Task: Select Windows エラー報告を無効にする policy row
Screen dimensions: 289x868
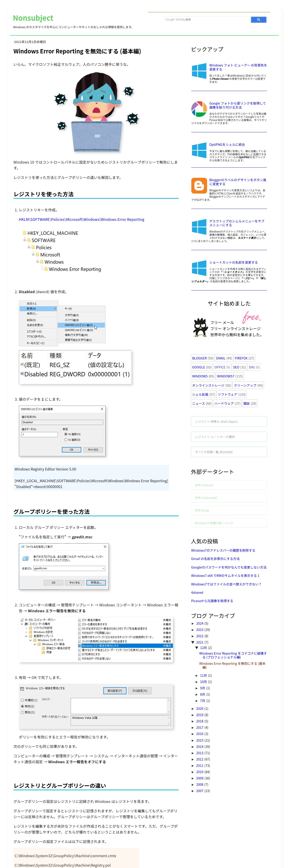Action: [x=125, y=646]
